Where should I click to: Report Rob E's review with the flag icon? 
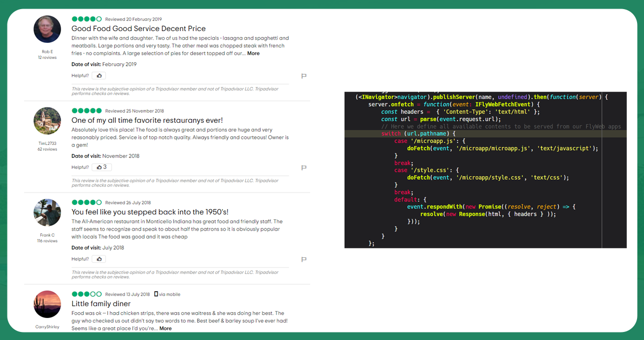pyautogui.click(x=304, y=76)
